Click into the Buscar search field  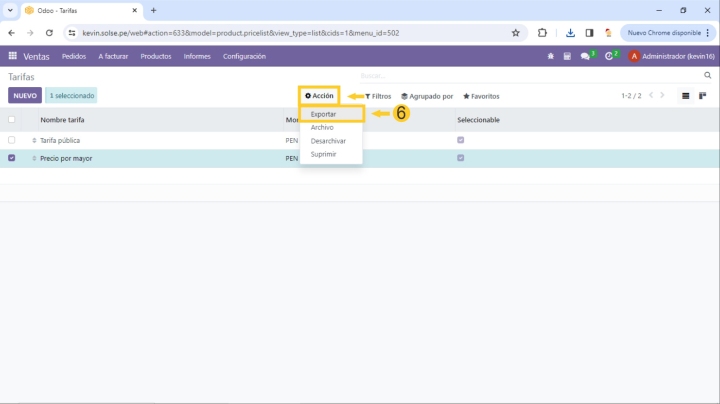click(x=530, y=75)
